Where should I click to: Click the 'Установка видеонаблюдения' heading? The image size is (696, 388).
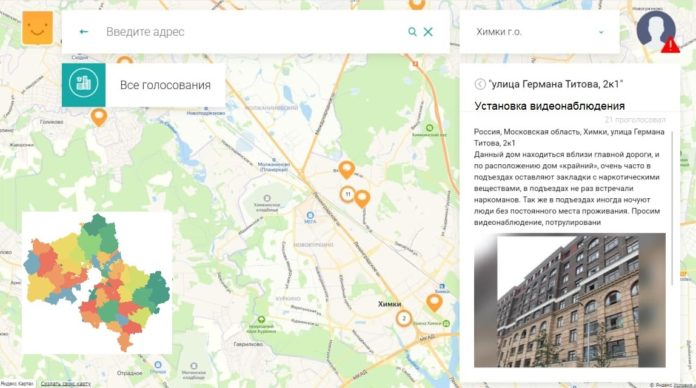(550, 106)
